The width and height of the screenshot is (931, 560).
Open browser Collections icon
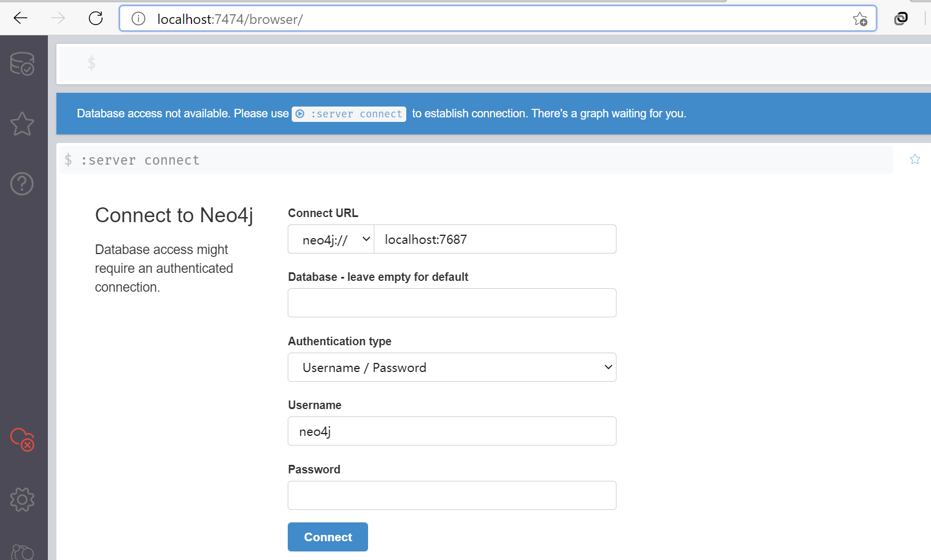901,18
